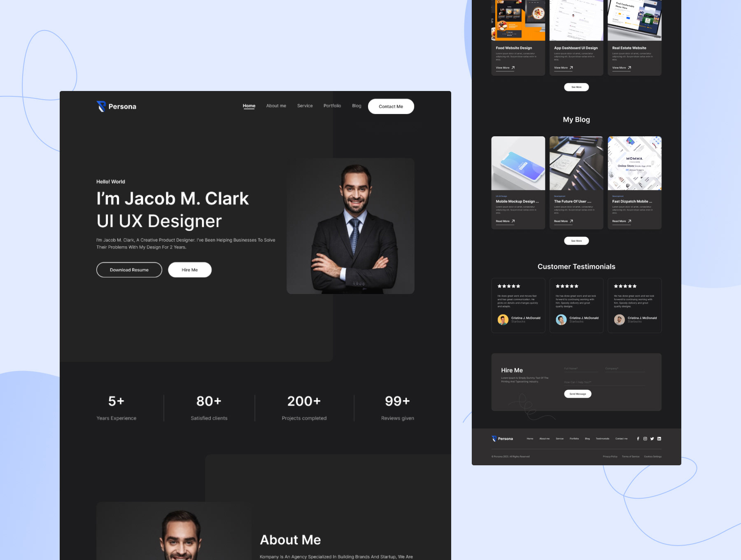This screenshot has height=560, width=741.
Task: Open the Terms of Service footer link
Action: pyautogui.click(x=631, y=456)
